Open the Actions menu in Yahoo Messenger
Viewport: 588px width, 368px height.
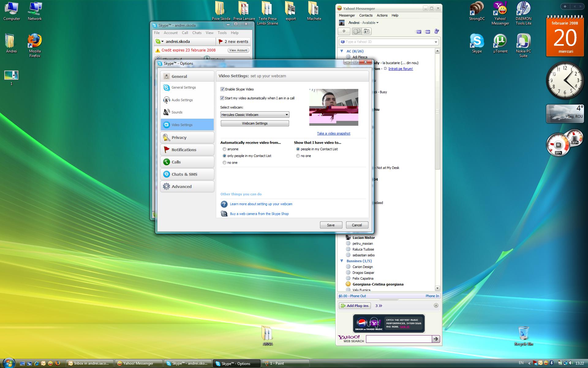tap(382, 15)
